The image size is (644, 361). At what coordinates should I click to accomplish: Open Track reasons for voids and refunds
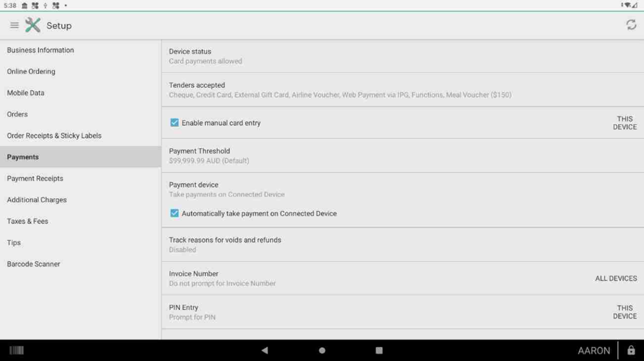coord(402,244)
